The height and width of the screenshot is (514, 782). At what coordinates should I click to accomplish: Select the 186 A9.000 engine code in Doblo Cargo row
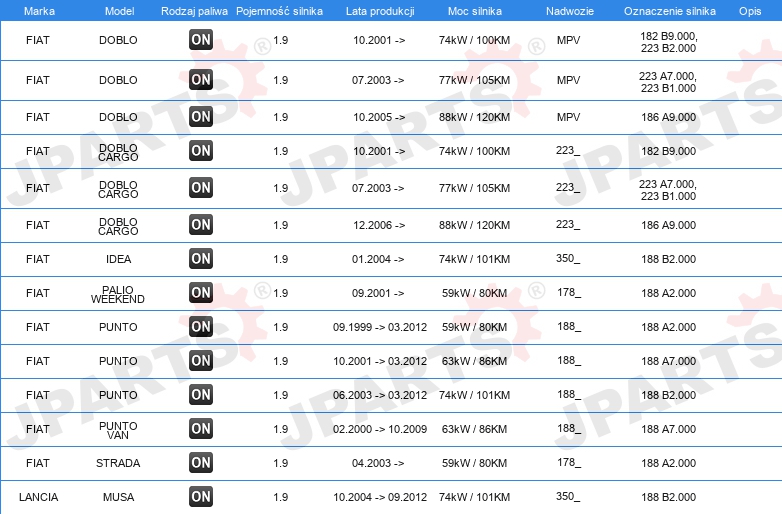point(668,225)
